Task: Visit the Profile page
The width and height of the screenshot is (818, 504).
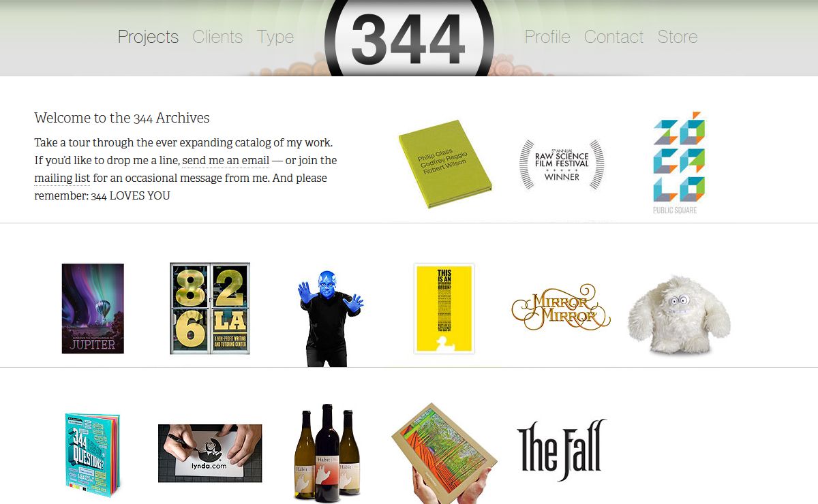Action: click(547, 37)
